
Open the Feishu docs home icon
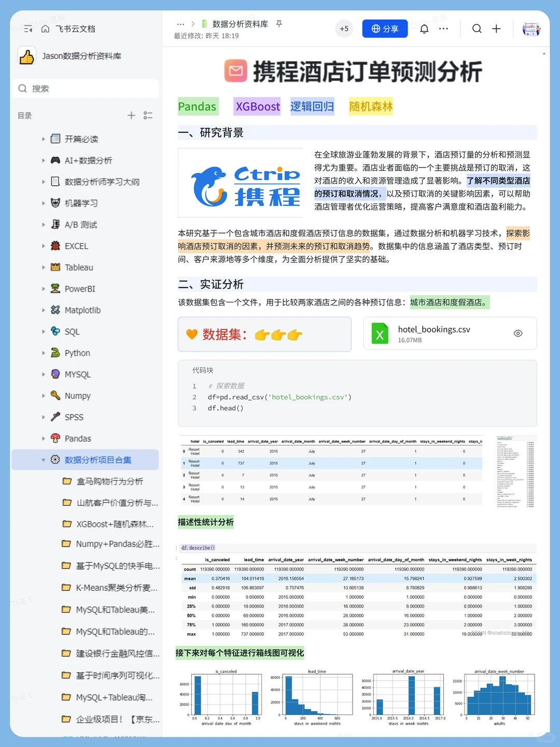click(x=46, y=29)
